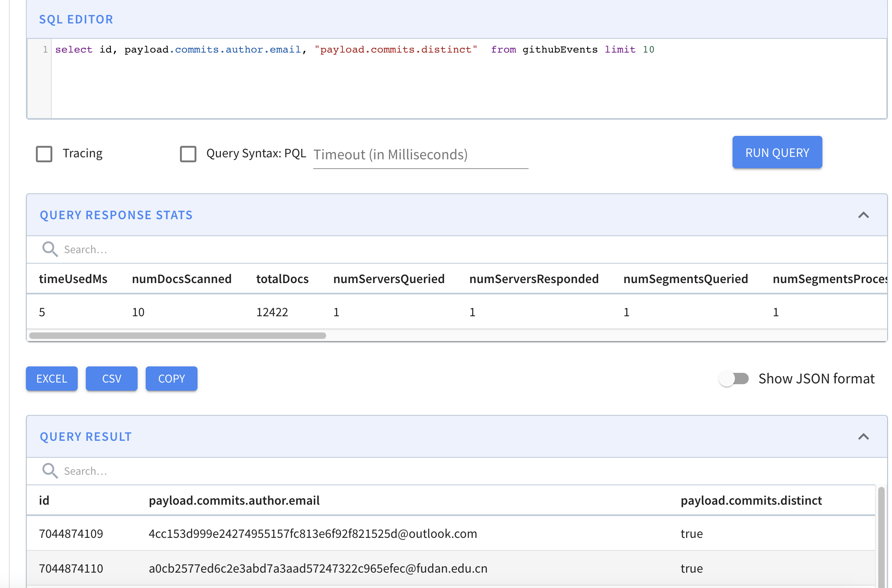892x588 pixels.
Task: Export results with EXCEL button
Action: pyautogui.click(x=52, y=379)
